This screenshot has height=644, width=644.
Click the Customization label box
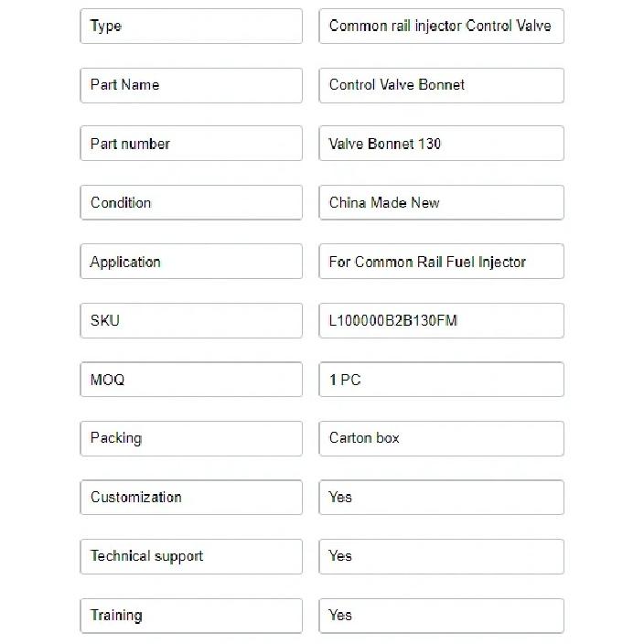191,498
